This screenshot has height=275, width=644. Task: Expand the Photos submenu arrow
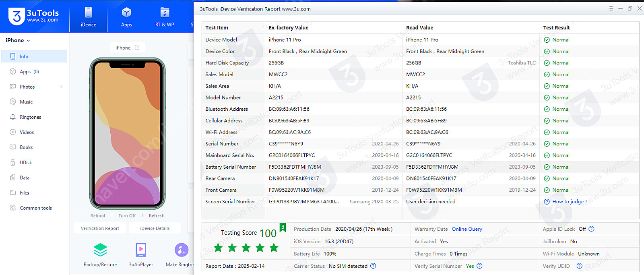(x=61, y=87)
